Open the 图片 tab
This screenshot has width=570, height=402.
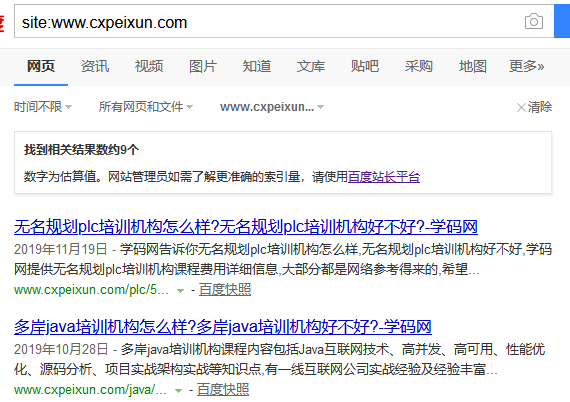(203, 67)
